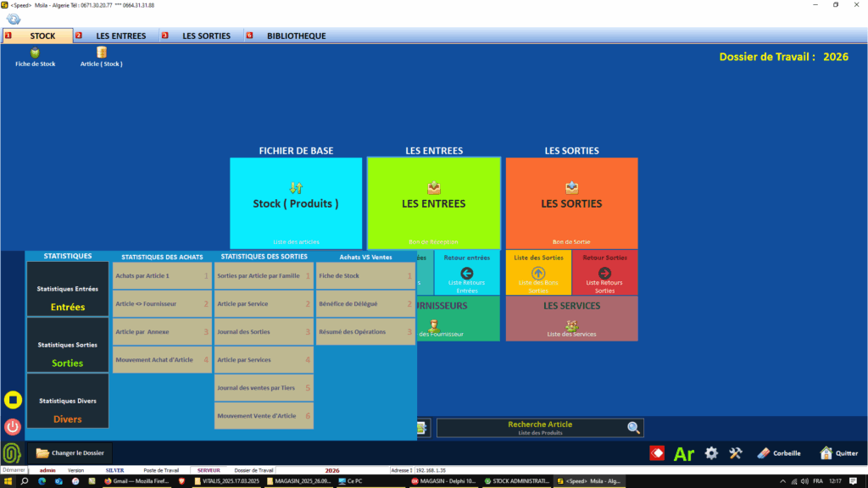Open the Article ( Stock ) ribbon icon
The image size is (868, 488).
coord(101,57)
